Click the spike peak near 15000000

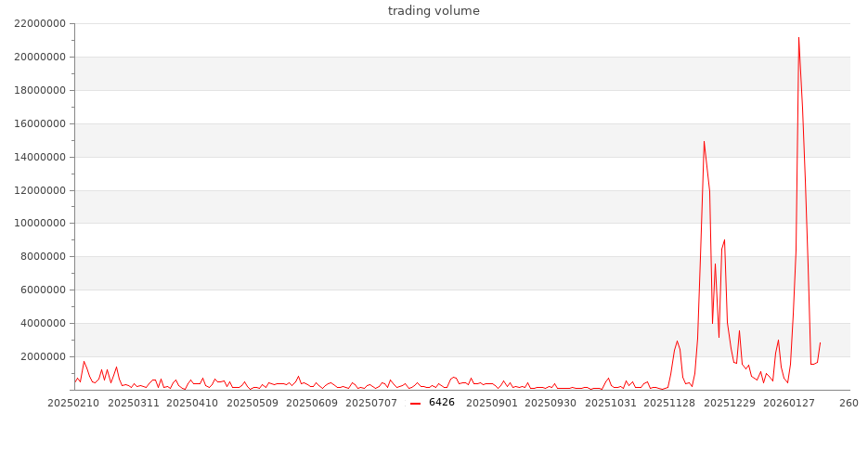704,141
